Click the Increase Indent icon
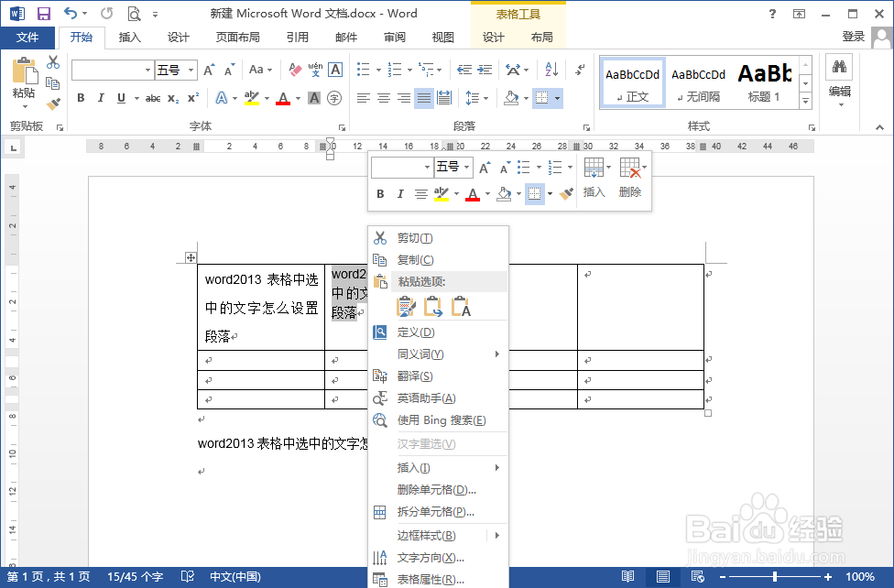 485,70
